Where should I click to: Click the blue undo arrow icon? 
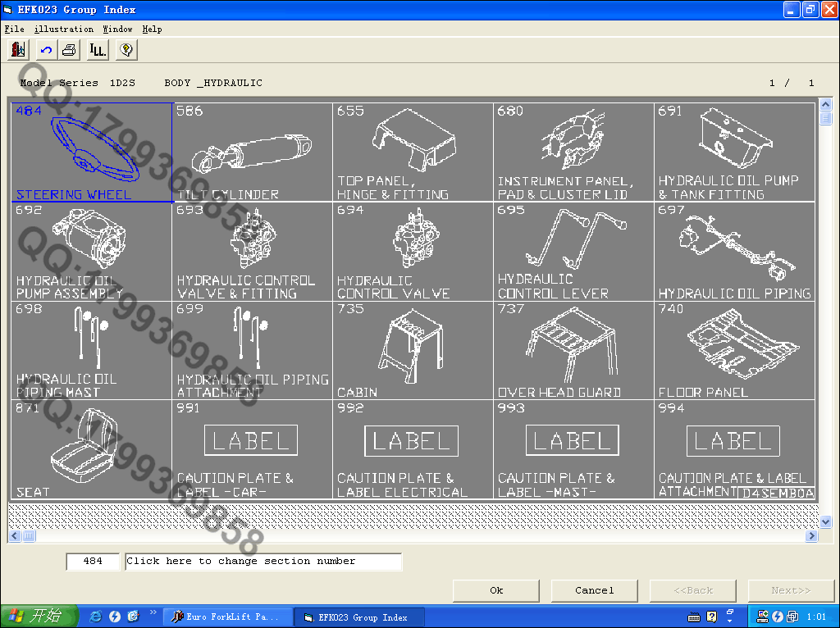click(45, 50)
